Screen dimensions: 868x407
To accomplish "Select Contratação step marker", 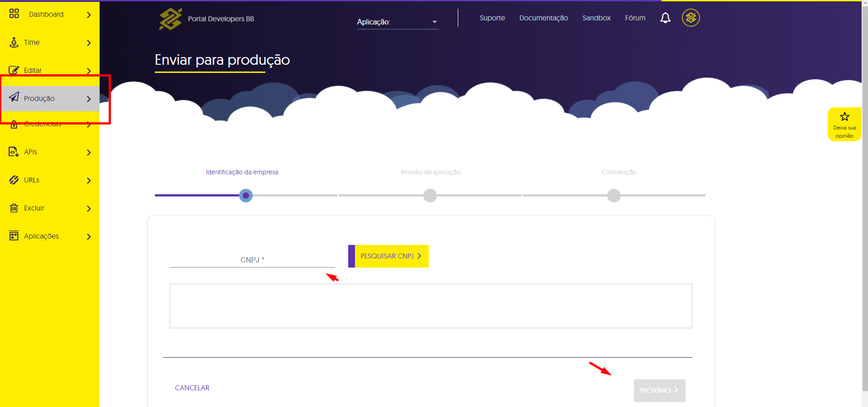I will pyautogui.click(x=614, y=196).
